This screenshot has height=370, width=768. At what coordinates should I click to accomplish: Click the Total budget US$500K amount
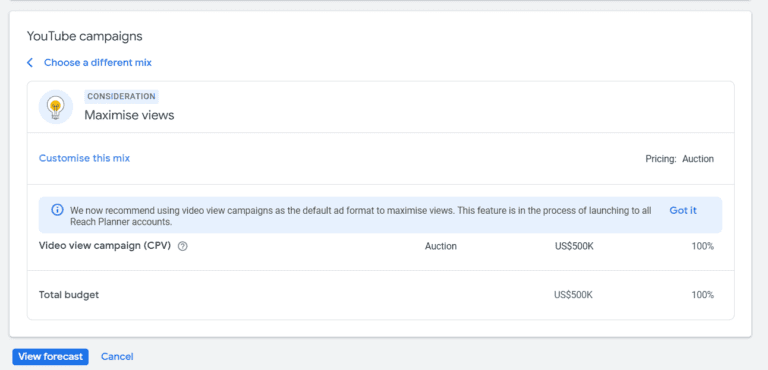coord(574,295)
